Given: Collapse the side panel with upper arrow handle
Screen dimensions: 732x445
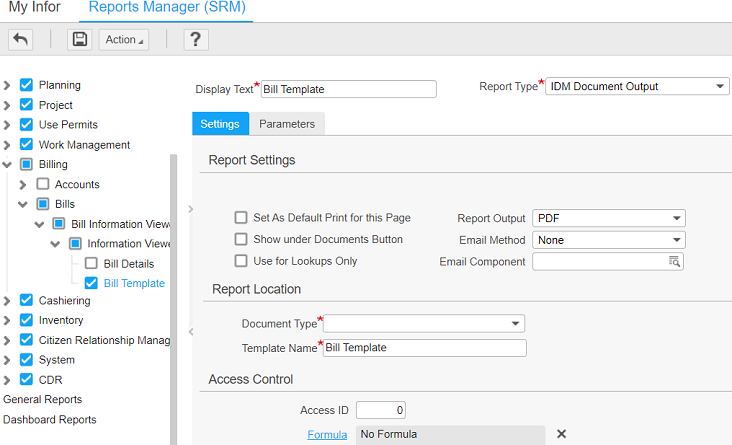Looking at the screenshot, I should [x=190, y=209].
